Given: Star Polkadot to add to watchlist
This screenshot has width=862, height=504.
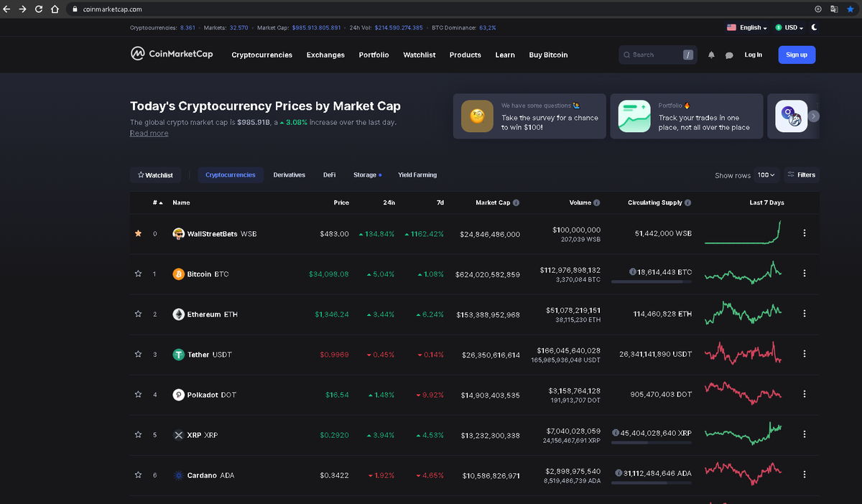Looking at the screenshot, I should click(138, 394).
